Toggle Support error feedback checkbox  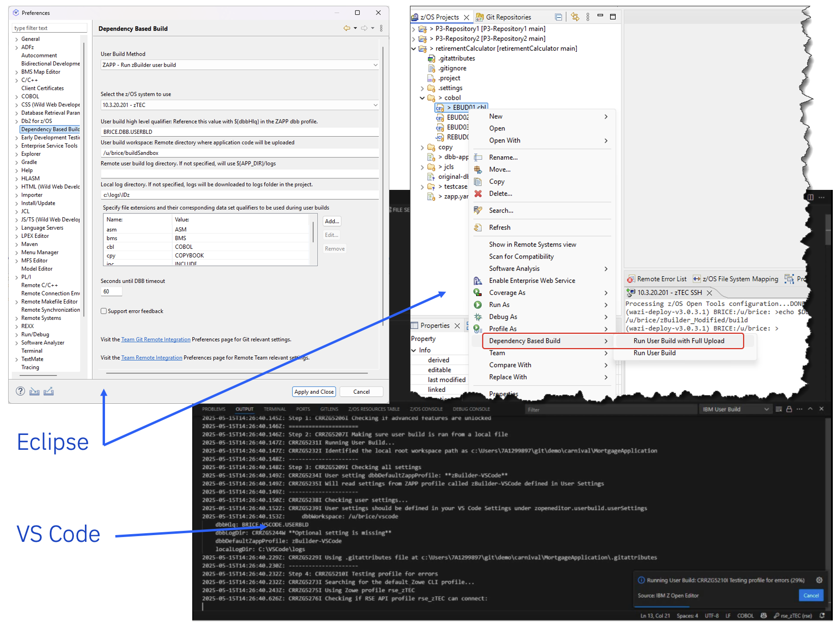[104, 311]
